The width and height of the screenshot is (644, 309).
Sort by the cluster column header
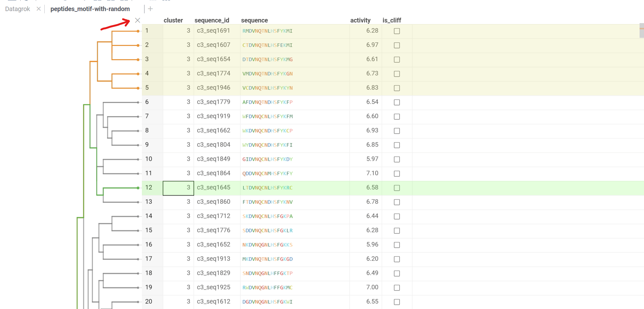point(173,20)
